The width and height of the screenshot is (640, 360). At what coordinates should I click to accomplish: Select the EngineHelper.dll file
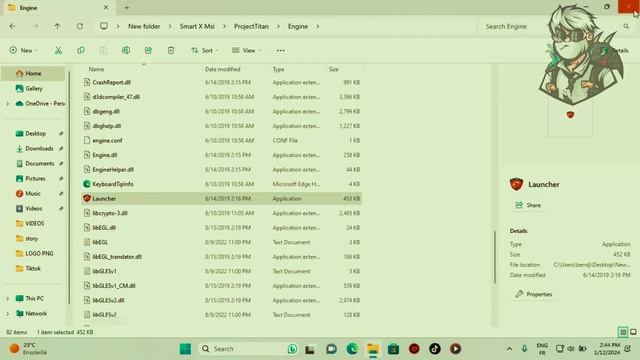tap(222, 169)
